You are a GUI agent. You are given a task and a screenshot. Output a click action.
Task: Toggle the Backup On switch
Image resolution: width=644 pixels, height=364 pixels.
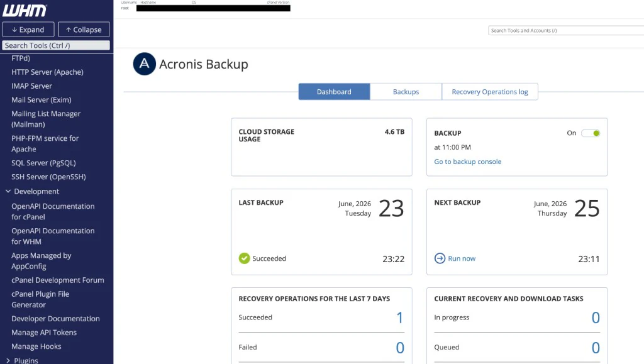(591, 133)
